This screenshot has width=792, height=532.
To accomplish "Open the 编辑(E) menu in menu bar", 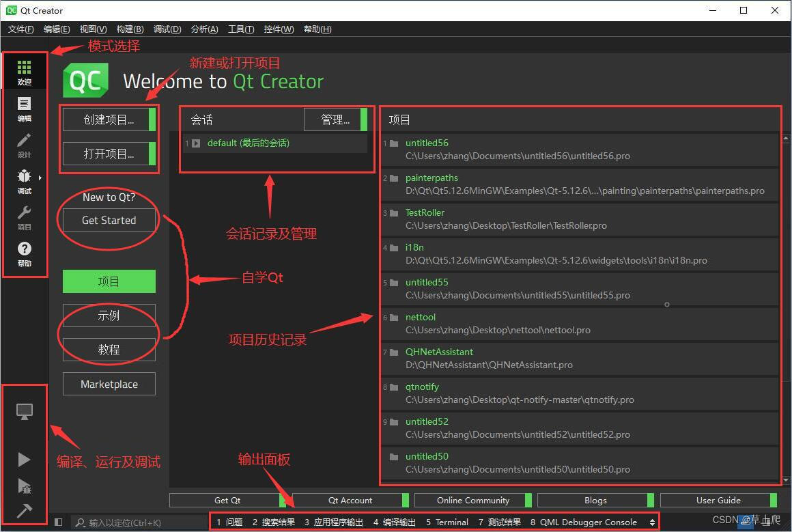I will [x=57, y=29].
